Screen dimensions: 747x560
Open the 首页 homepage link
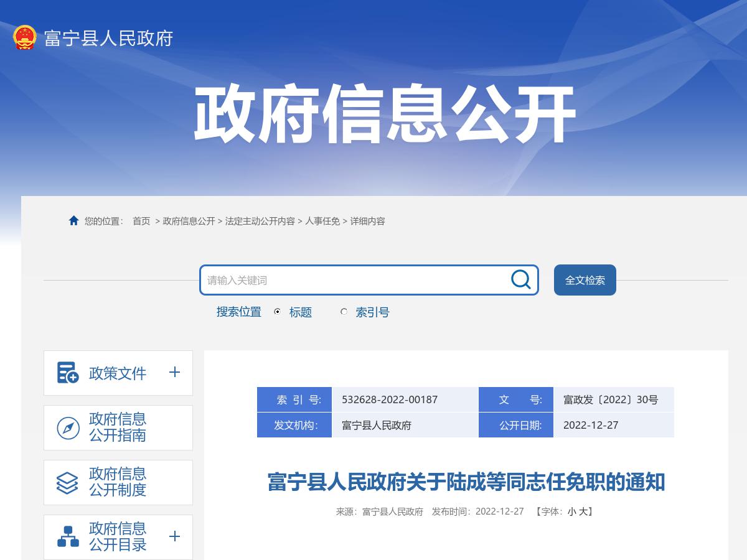(x=139, y=221)
